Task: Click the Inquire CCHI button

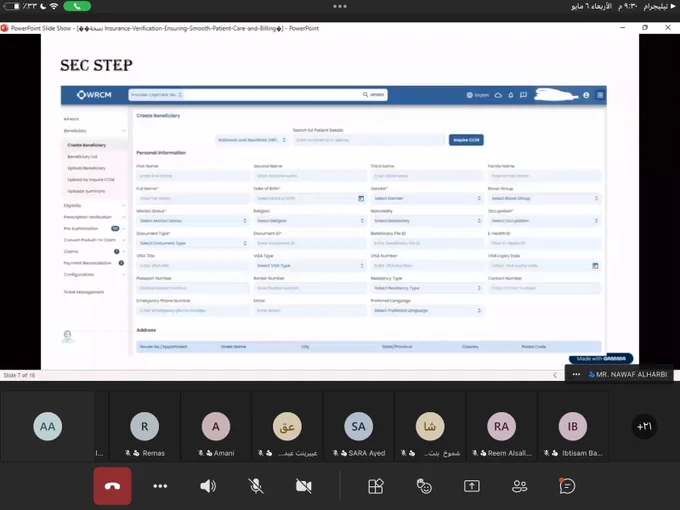Action: click(466, 140)
